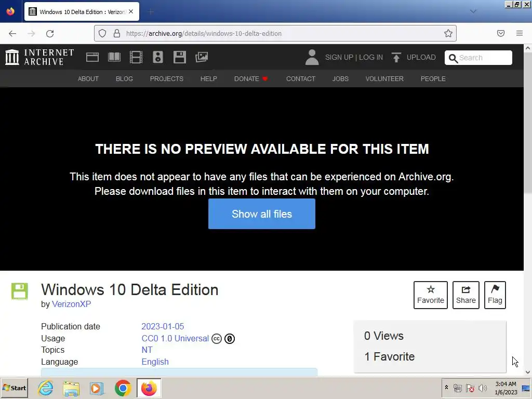
Task: Open the DONATE menu item
Action: 251,79
